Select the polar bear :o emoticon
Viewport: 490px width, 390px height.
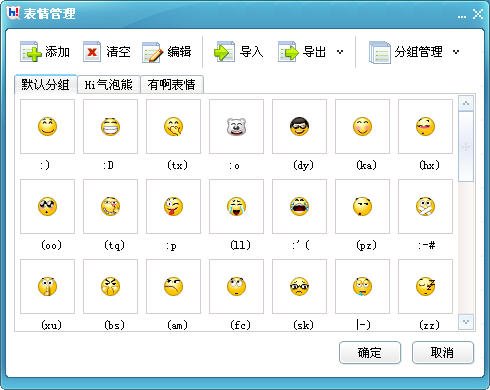tap(236, 127)
